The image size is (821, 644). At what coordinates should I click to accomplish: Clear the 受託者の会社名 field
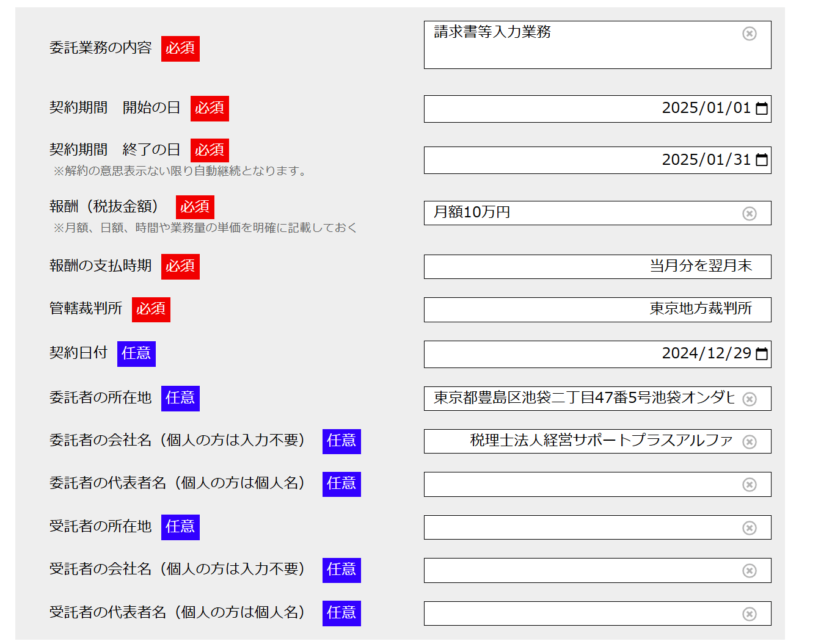tap(750, 570)
